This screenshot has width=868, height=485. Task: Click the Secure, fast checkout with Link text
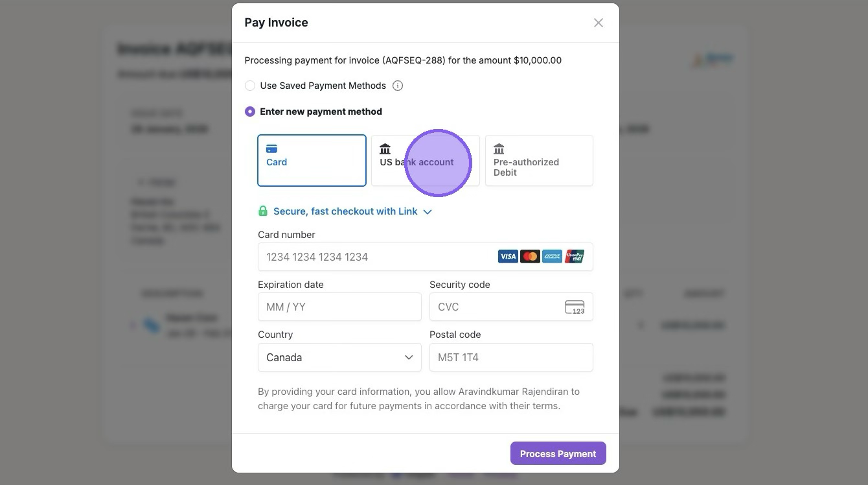345,211
